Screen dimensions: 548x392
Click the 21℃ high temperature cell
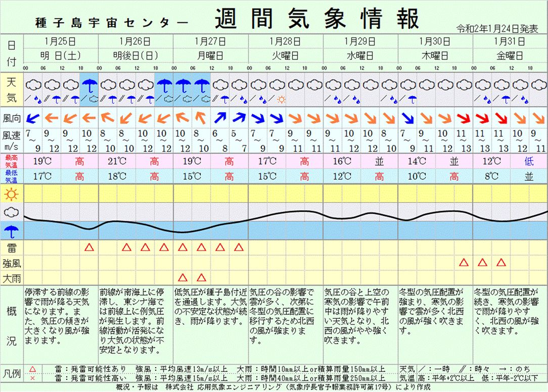[x=117, y=161]
